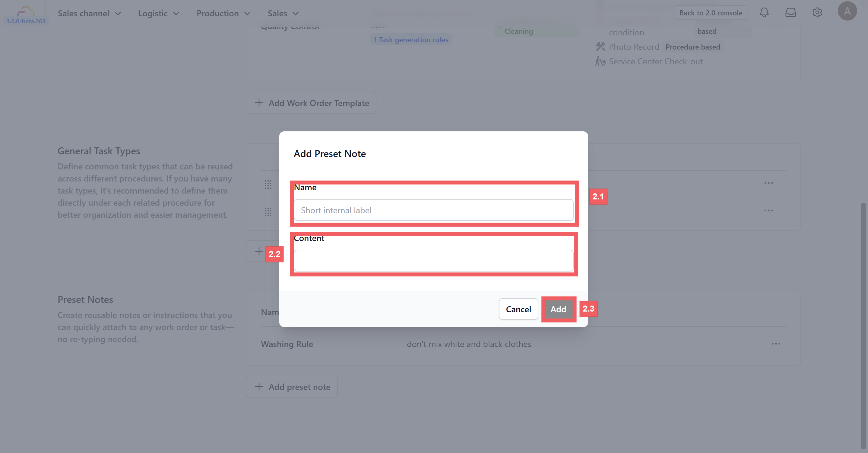
Task: Open the Production dropdown menu
Action: pyautogui.click(x=223, y=14)
